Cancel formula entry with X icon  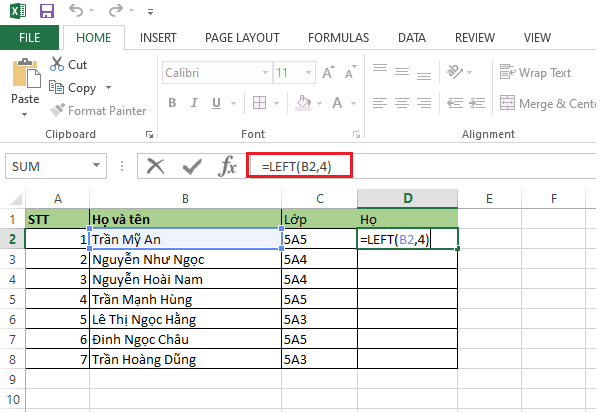click(x=155, y=166)
